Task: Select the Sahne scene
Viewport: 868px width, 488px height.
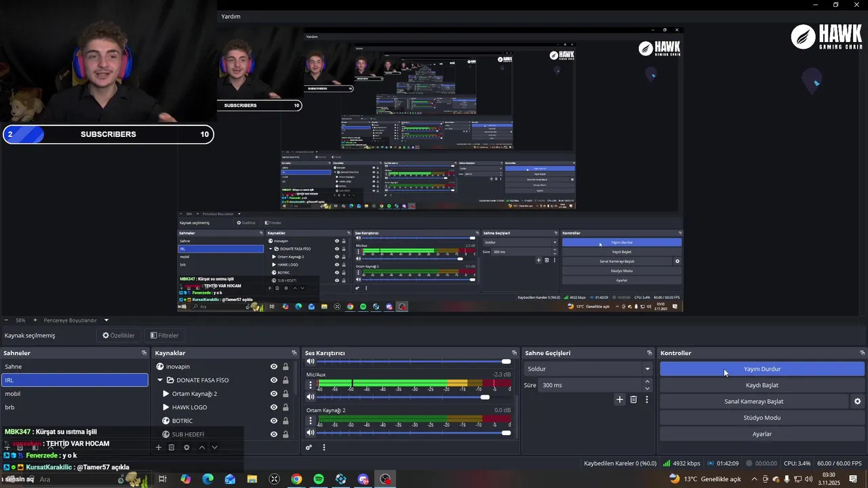Action: point(75,367)
